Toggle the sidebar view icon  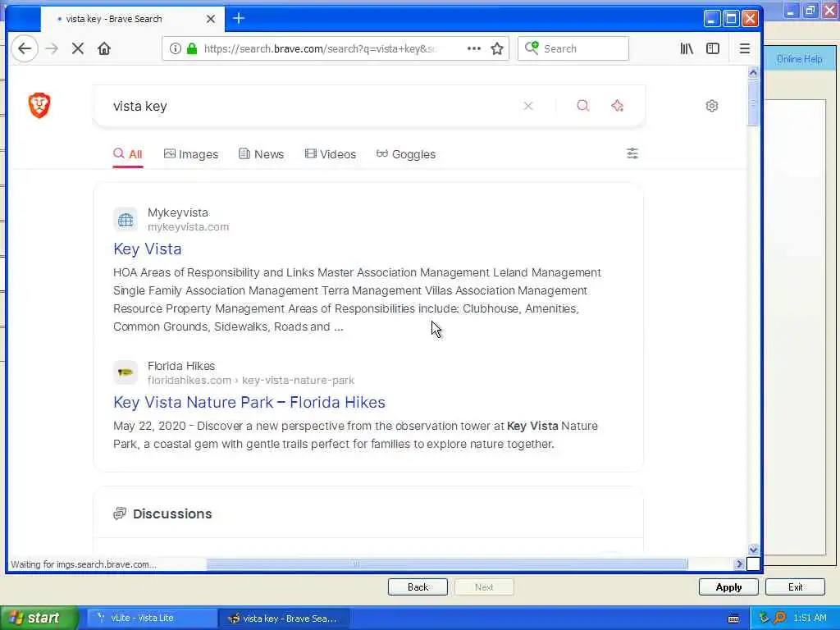coord(713,48)
